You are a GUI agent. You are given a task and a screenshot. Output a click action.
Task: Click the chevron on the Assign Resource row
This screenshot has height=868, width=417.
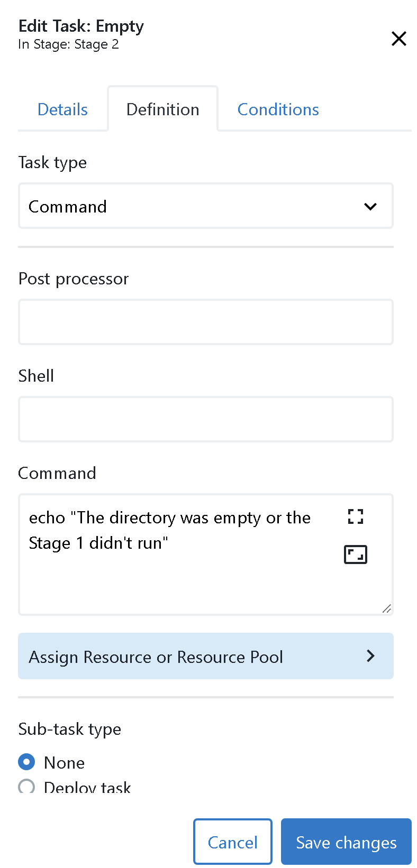(370, 656)
